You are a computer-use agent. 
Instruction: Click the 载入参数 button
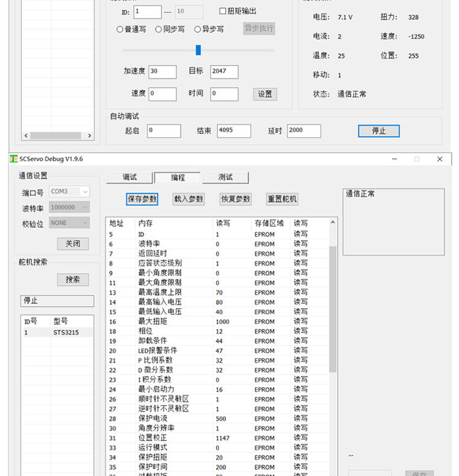(188, 199)
